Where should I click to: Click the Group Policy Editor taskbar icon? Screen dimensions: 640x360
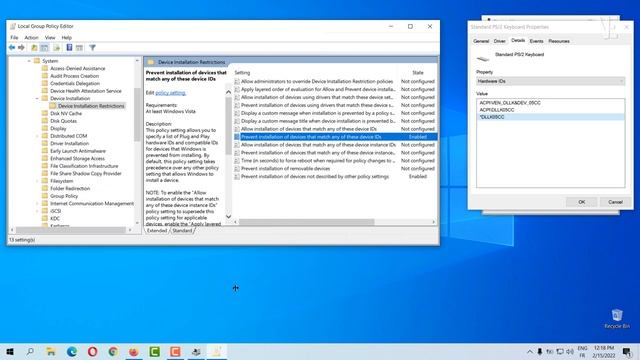pyautogui.click(x=217, y=351)
